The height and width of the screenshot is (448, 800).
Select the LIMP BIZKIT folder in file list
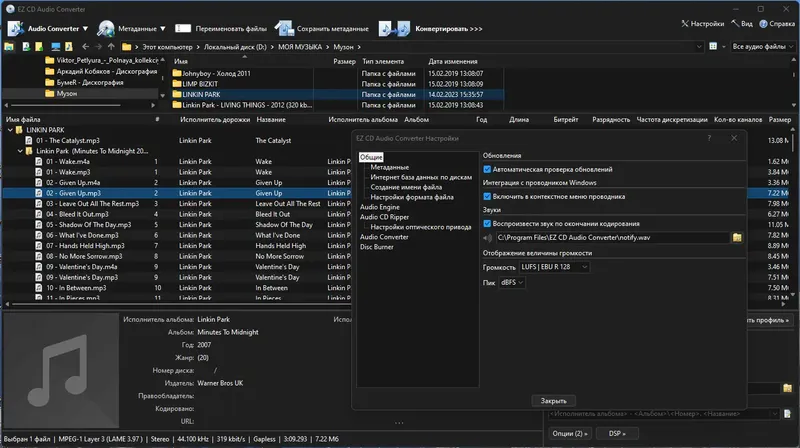pyautogui.click(x=200, y=83)
